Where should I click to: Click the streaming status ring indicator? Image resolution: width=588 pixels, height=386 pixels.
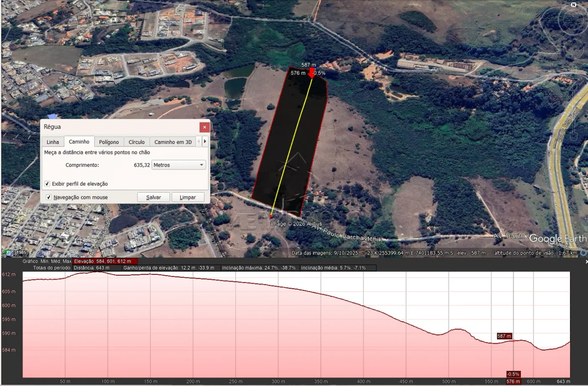pyautogui.click(x=583, y=253)
